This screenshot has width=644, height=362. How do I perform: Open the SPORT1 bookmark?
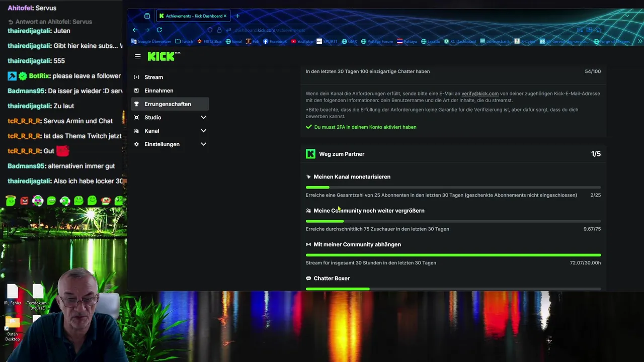pyautogui.click(x=327, y=42)
